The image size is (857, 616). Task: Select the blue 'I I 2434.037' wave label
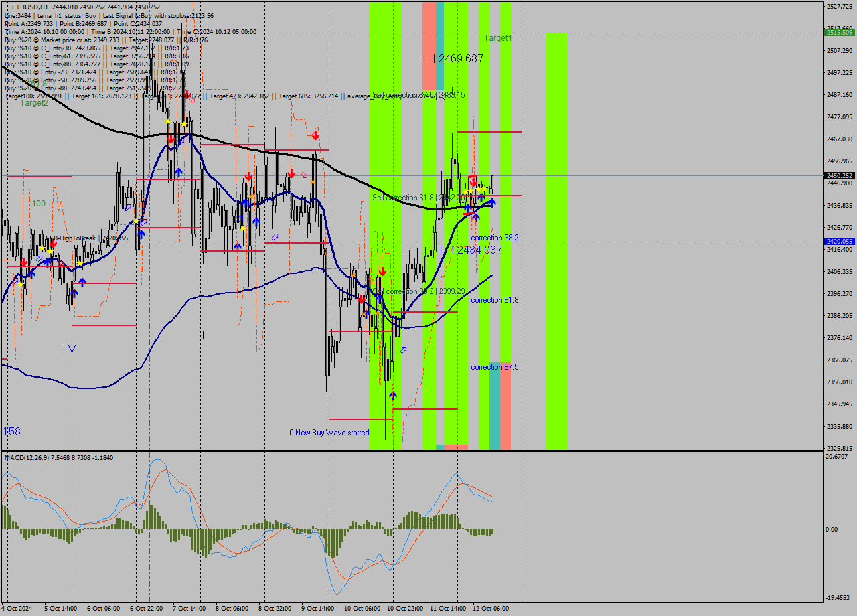[x=471, y=250]
